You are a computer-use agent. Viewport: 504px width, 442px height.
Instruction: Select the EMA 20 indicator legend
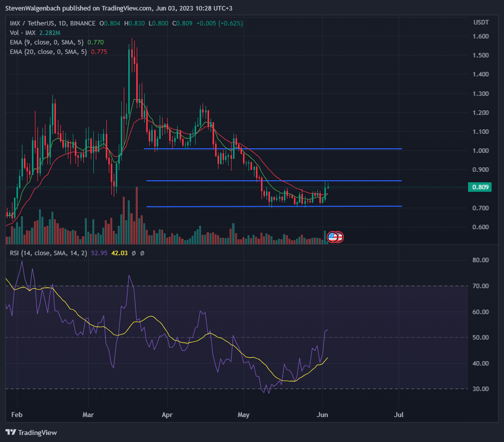pos(58,51)
